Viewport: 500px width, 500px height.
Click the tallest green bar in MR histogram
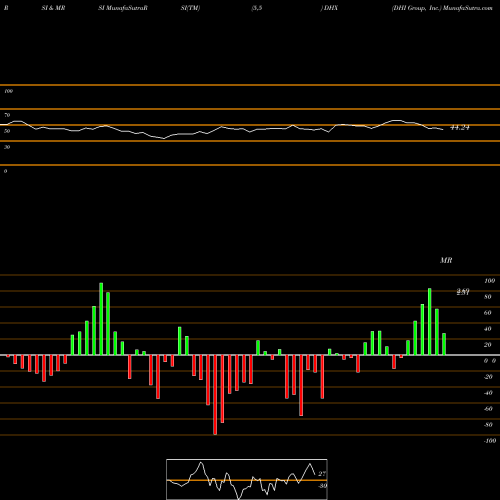101,319
